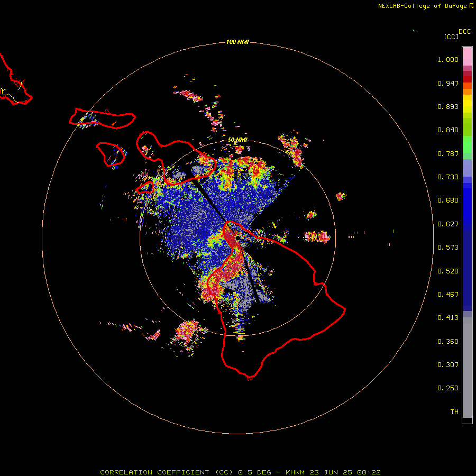Pick the light pink band at 1.000
Screen dimensions: 476x476
[467, 57]
